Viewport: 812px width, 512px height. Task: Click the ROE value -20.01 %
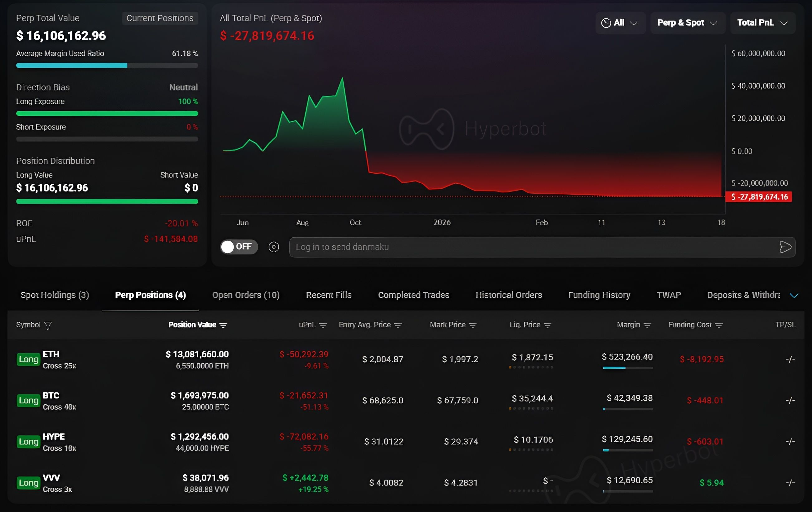click(x=181, y=224)
